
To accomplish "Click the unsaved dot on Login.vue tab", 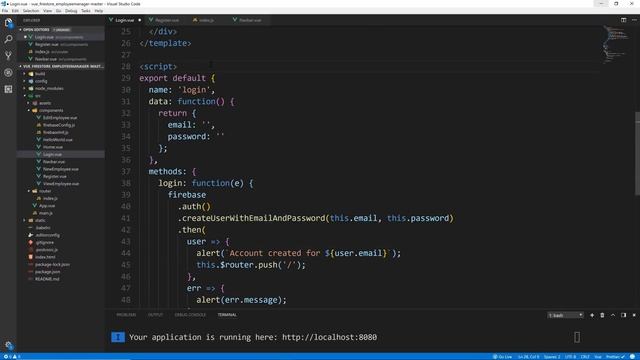I will point(140,20).
